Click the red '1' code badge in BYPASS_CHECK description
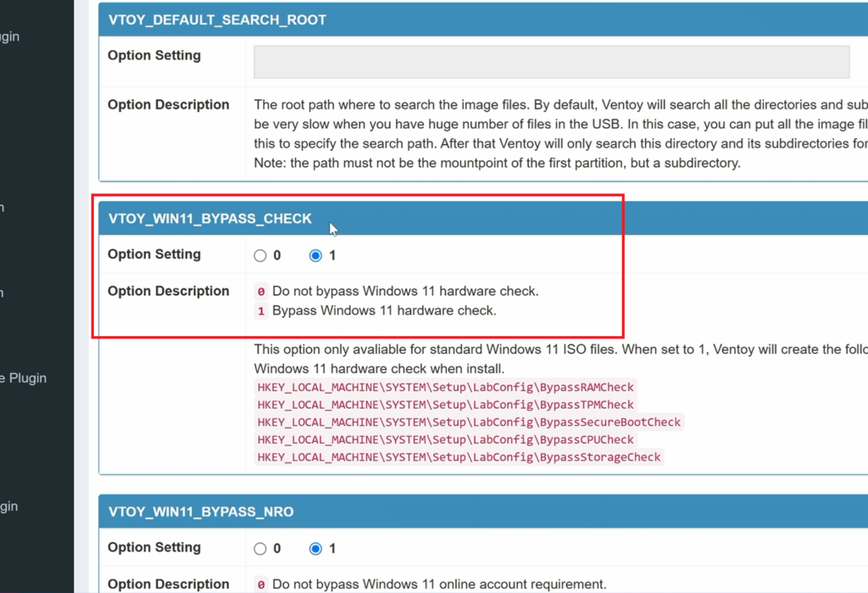Screen dimensions: 868x593 261,311
